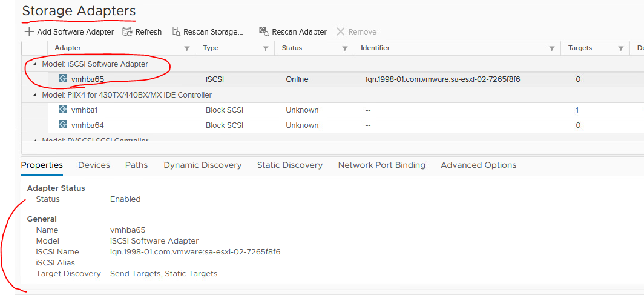Open the Type column filter icon
The image size is (644, 295).
click(x=266, y=48)
